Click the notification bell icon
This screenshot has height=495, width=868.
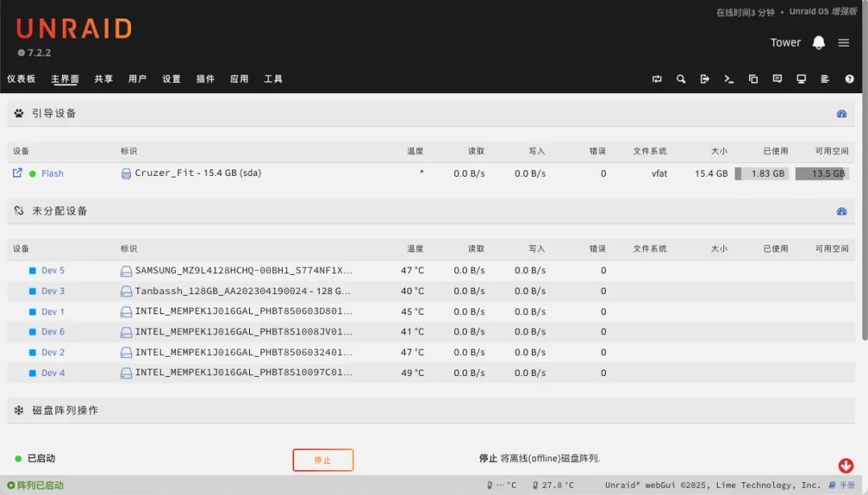click(x=819, y=43)
